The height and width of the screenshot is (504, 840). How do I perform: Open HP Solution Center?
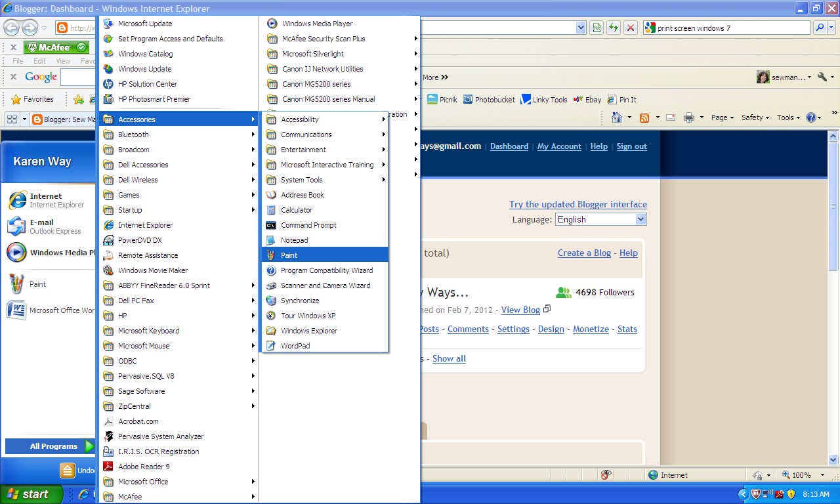[178, 84]
